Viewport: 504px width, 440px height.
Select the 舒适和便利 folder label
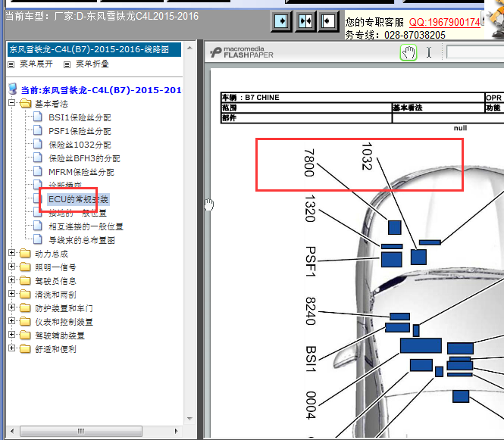pyautogui.click(x=55, y=349)
